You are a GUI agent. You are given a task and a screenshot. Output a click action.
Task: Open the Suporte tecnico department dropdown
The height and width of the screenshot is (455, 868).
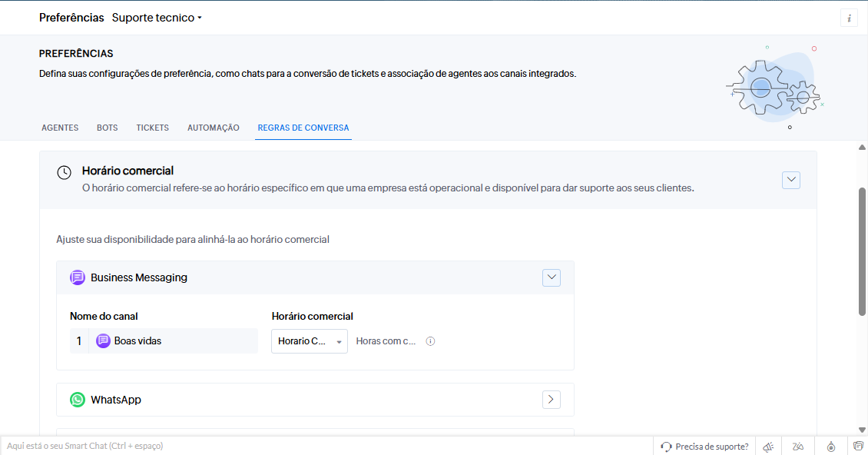(x=157, y=18)
